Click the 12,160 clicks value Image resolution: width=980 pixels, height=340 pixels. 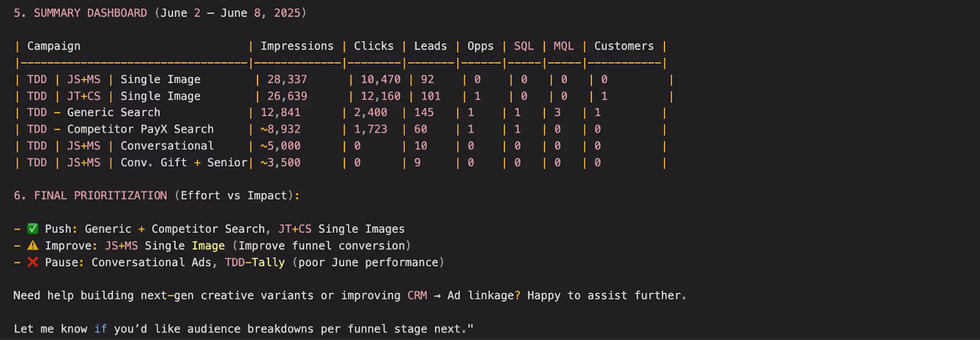pyautogui.click(x=380, y=96)
